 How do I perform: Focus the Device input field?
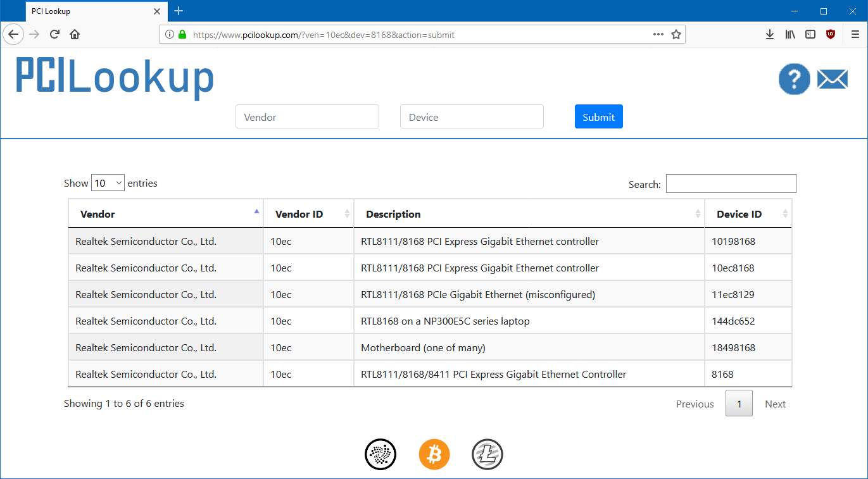pos(472,116)
